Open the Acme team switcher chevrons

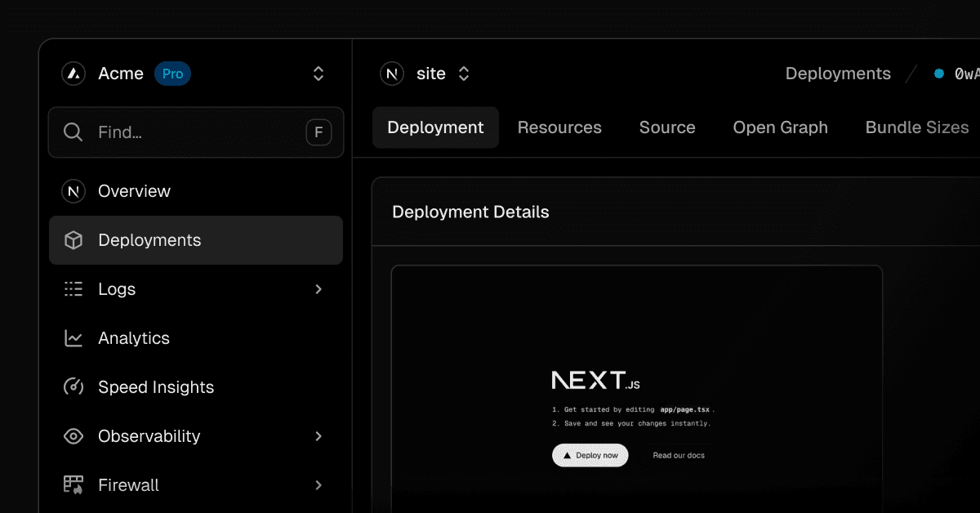point(318,74)
